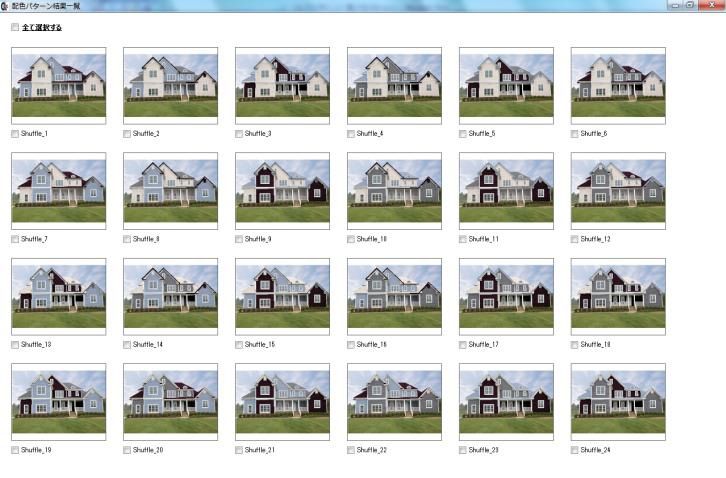Select the Shuffle_18 checkbox
The height and width of the screenshot is (478, 726).
[575, 345]
